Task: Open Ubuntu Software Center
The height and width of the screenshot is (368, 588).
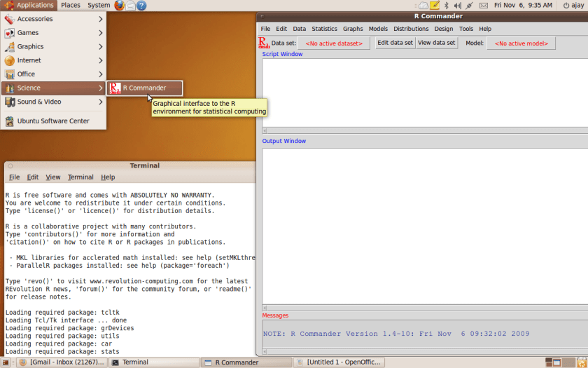Action: 53,121
